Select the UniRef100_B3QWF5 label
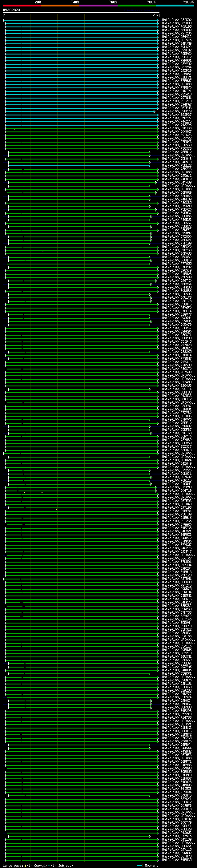 pos(176,304)
